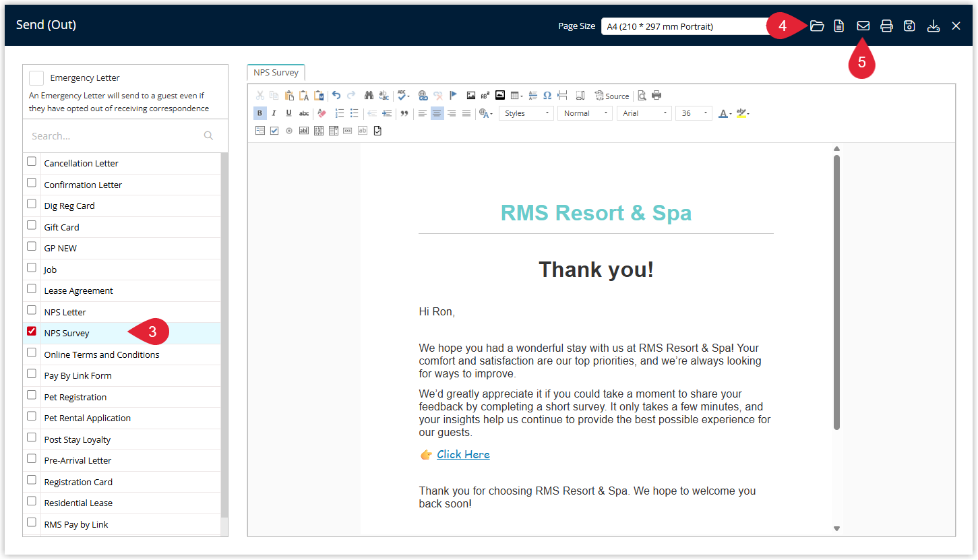Click the document page icon in header
The height and width of the screenshot is (560, 978).
pyautogui.click(x=839, y=26)
